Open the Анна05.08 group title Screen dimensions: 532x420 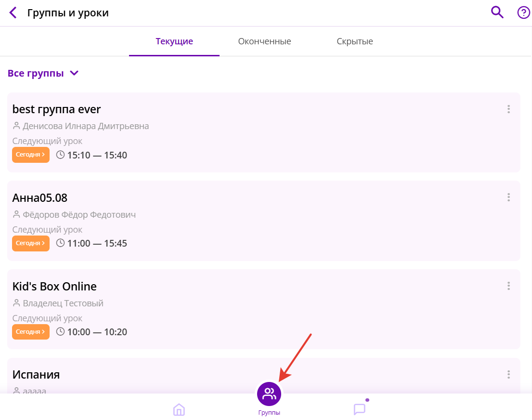pyautogui.click(x=39, y=198)
